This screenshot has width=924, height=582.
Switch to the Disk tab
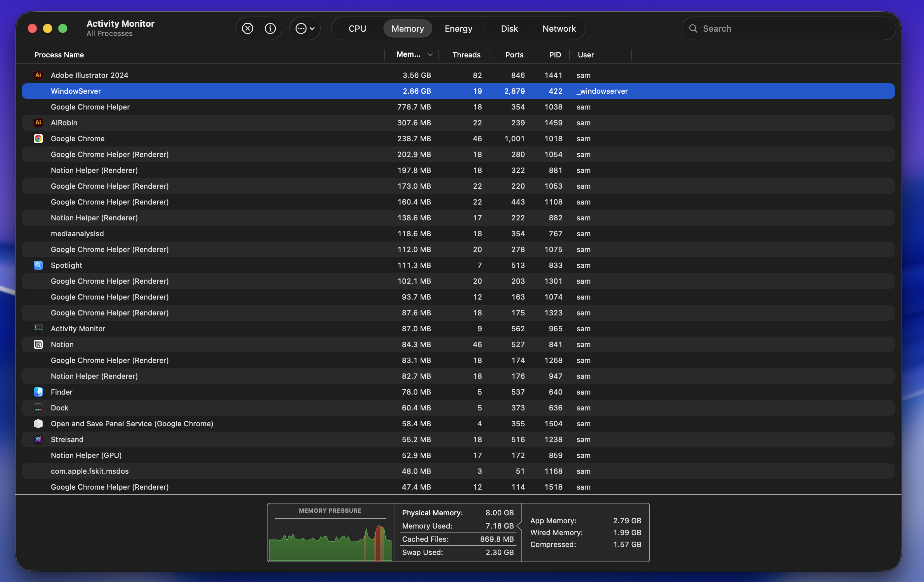[x=509, y=28]
